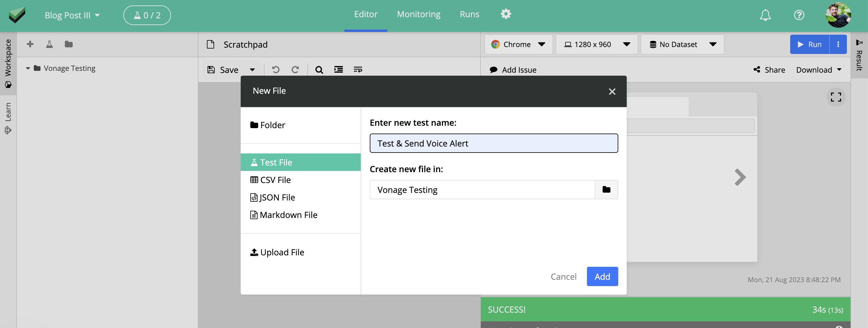The image size is (868, 328).
Task: Open the Workspace side panel tab
Action: pos(8,63)
